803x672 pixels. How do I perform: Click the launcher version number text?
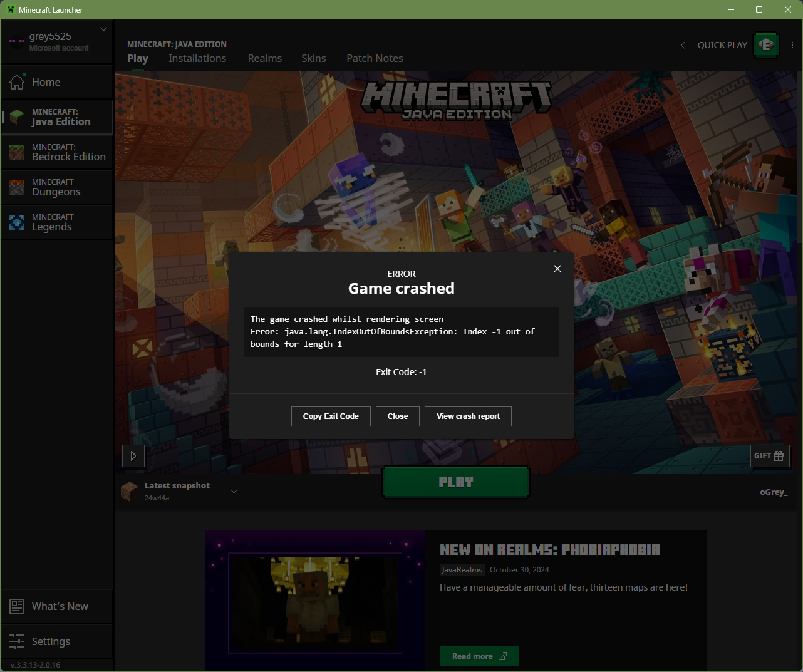coord(36,665)
